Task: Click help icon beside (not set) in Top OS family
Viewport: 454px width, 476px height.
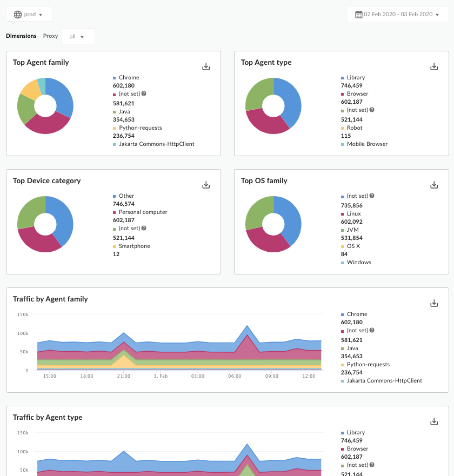Action: [x=372, y=196]
